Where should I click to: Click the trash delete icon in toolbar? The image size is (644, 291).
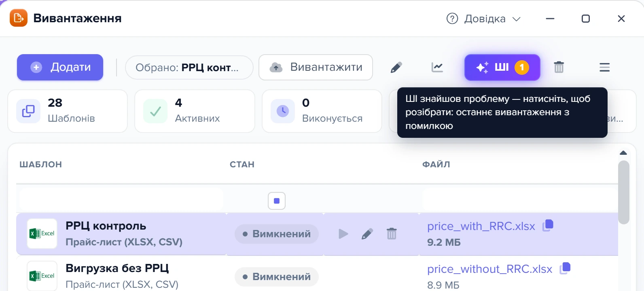(559, 67)
